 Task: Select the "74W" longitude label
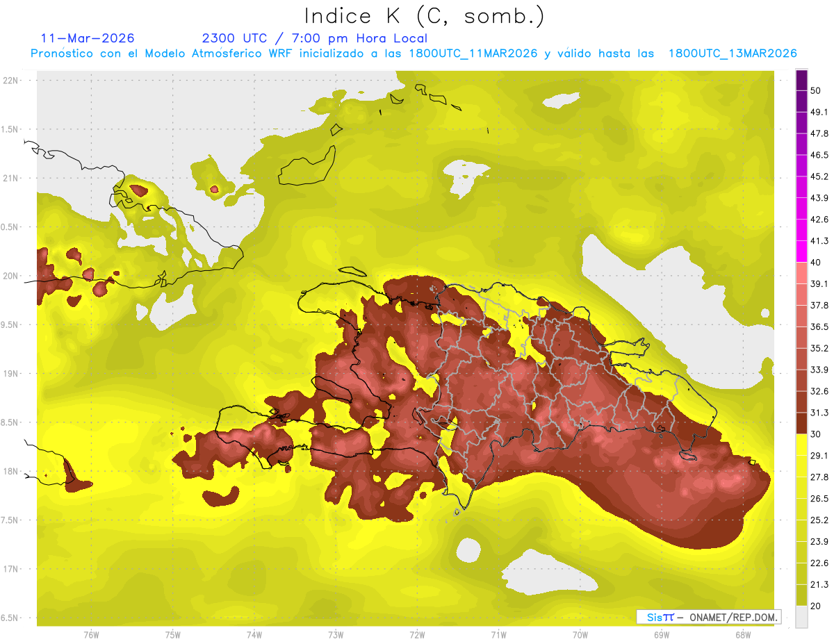[x=254, y=635]
